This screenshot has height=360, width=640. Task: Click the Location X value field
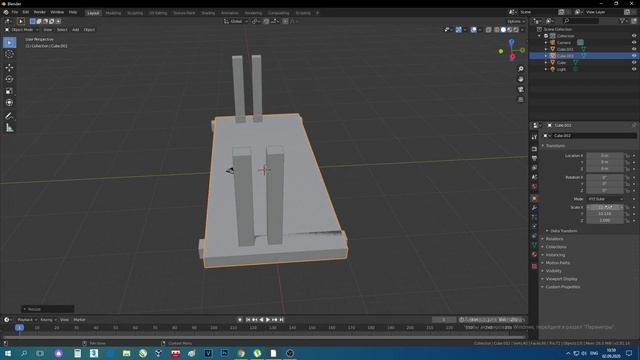[605, 156]
